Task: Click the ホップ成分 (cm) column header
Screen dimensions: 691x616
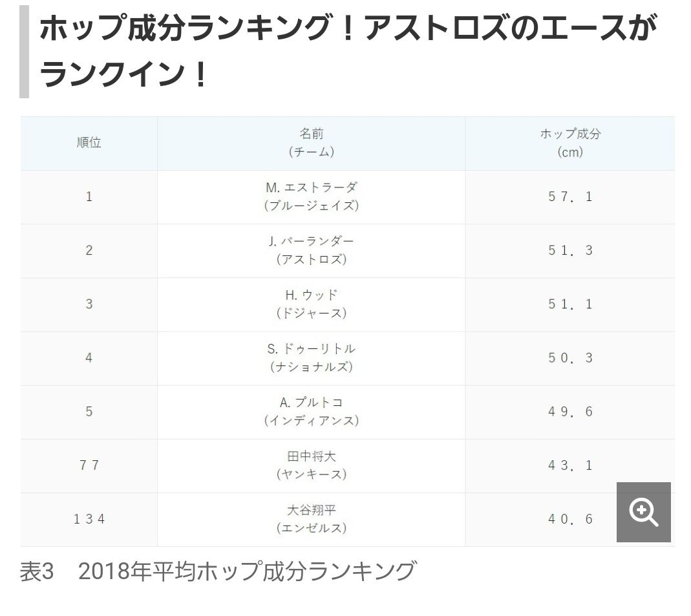Action: (570, 143)
